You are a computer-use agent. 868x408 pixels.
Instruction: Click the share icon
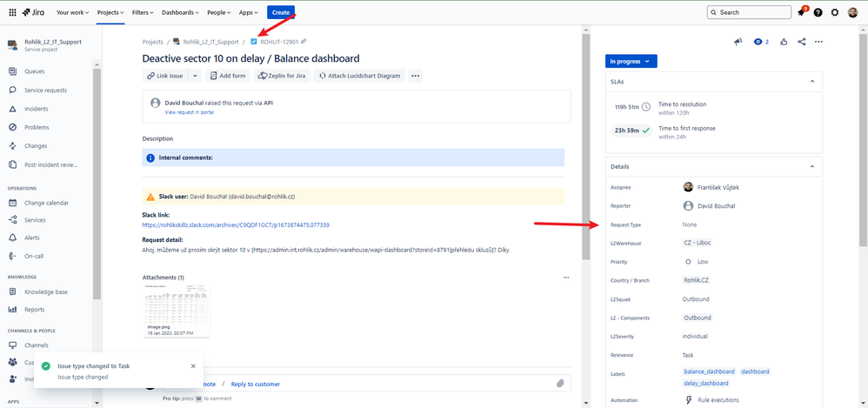click(x=801, y=42)
